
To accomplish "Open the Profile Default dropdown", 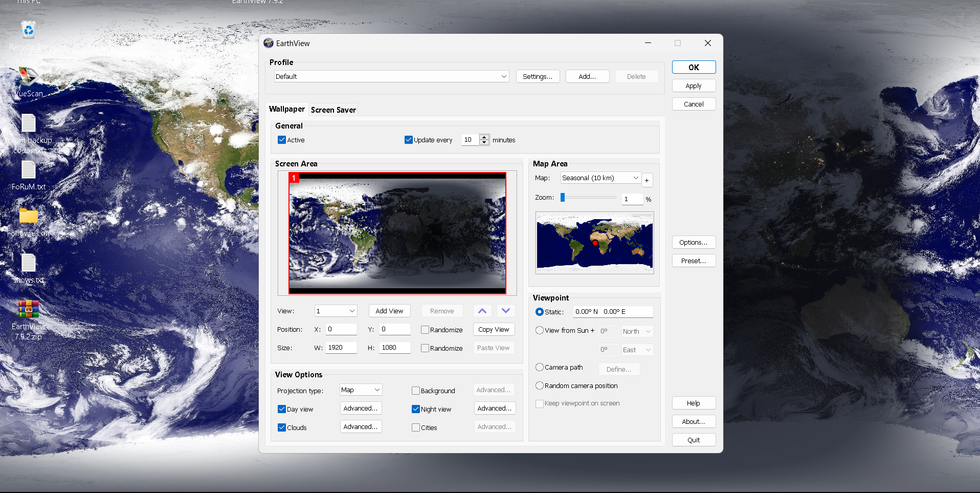I will pyautogui.click(x=391, y=76).
